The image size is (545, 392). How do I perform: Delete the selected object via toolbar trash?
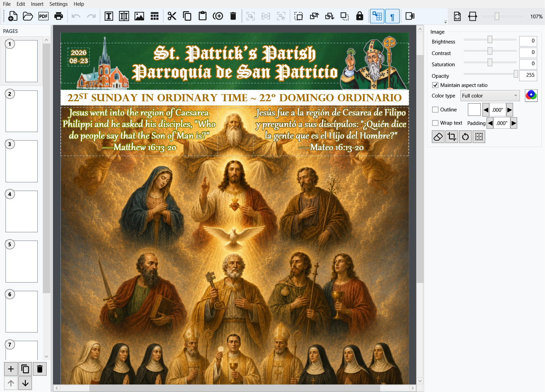(x=233, y=16)
